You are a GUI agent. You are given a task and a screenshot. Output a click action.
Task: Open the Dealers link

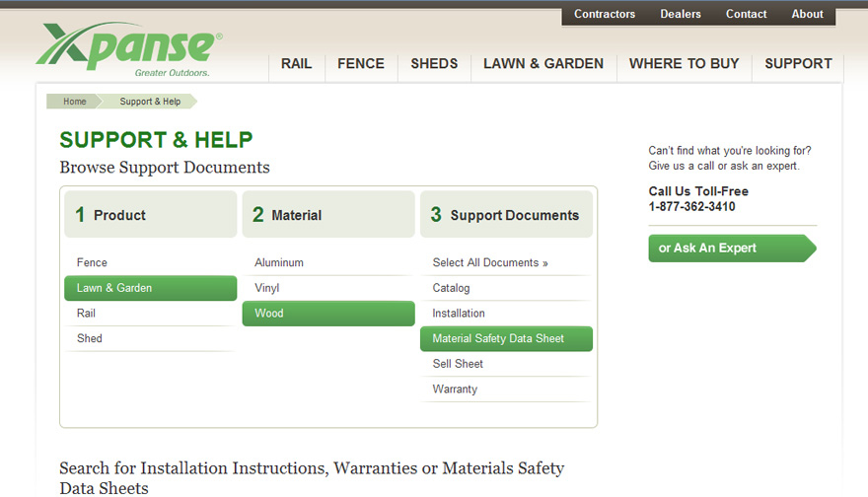click(681, 14)
